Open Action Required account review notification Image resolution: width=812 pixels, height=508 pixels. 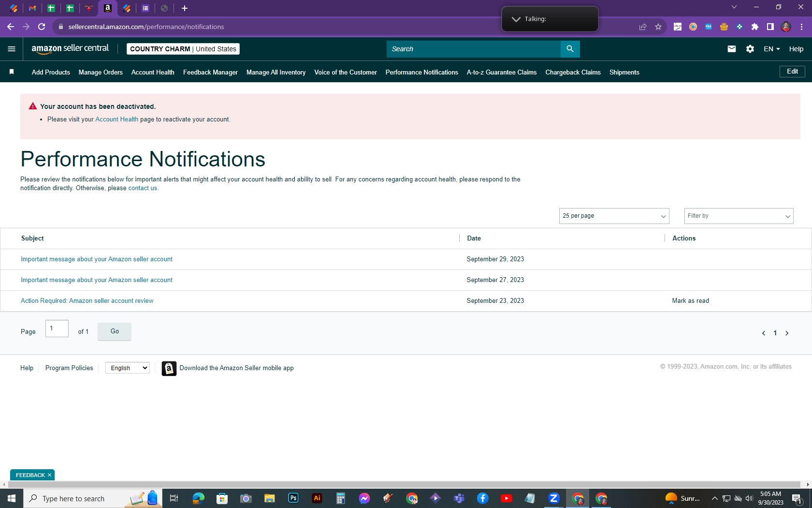(87, 301)
